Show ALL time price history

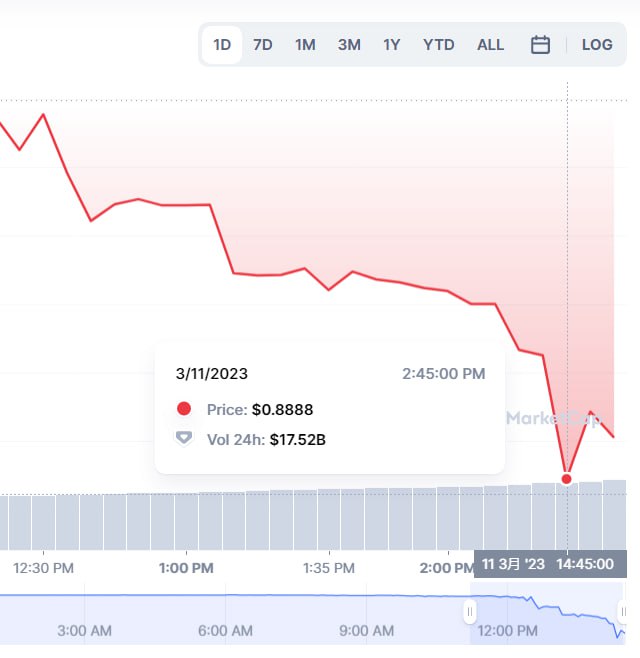tap(490, 45)
